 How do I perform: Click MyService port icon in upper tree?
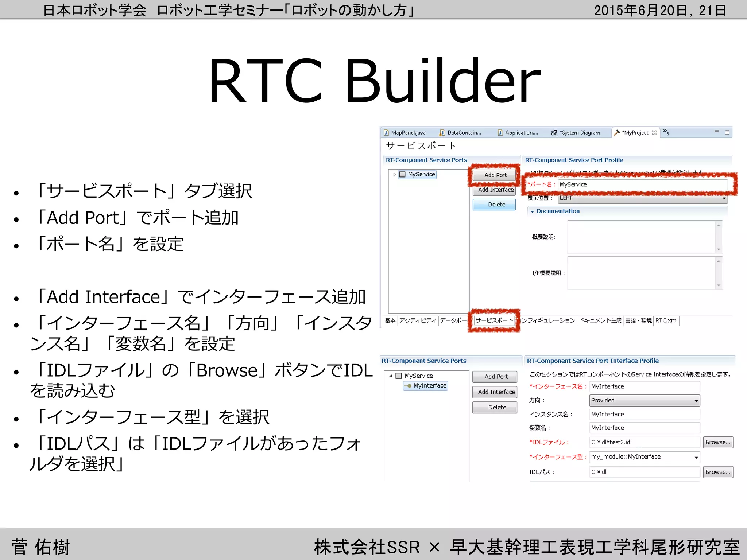[x=402, y=174]
